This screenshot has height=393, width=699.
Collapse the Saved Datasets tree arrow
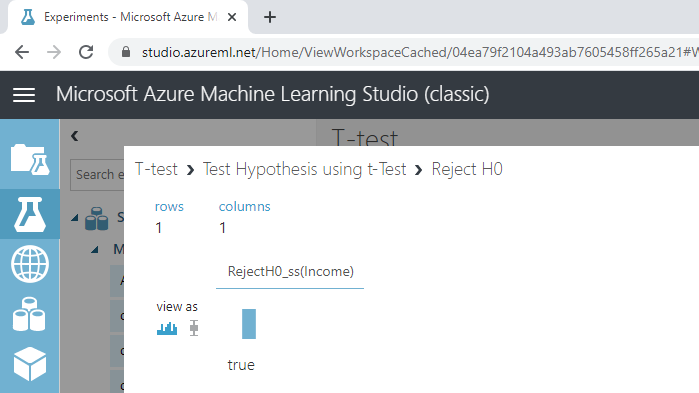(x=75, y=217)
